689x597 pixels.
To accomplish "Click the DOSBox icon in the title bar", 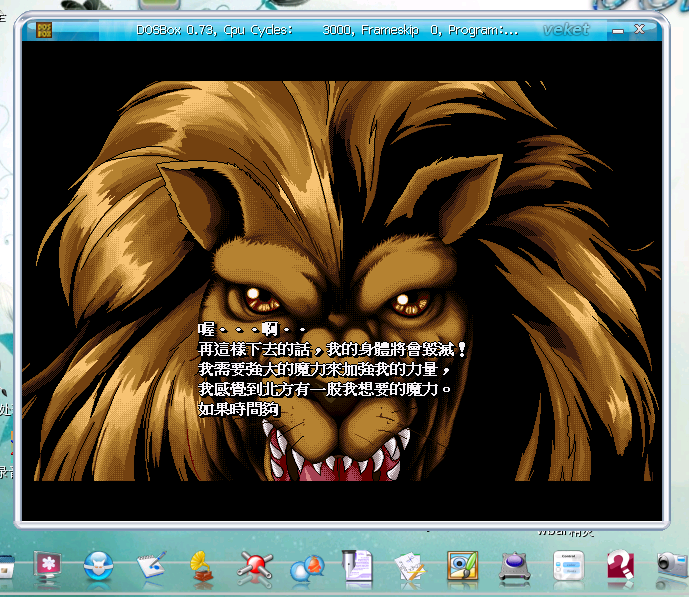I will tap(44, 30).
